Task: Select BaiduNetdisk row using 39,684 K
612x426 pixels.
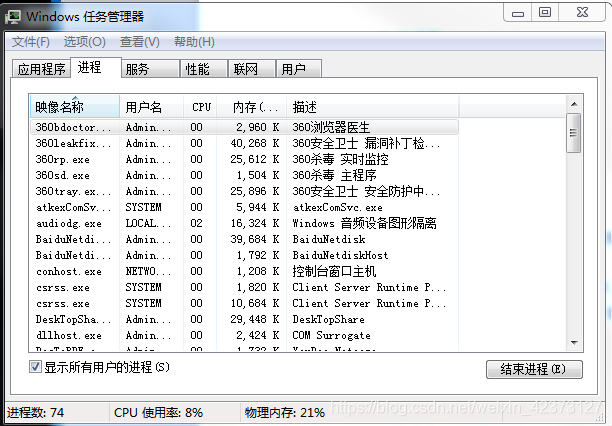Action: [x=244, y=239]
